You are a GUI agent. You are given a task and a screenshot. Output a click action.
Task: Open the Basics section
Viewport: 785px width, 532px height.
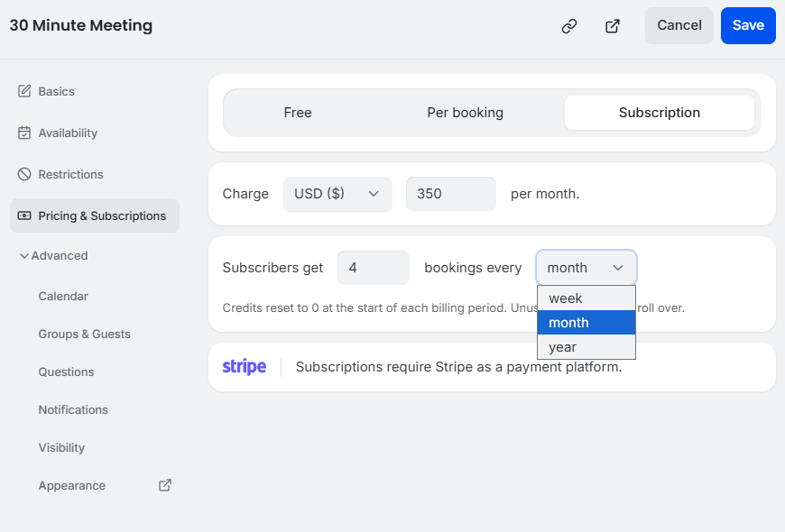point(95,91)
